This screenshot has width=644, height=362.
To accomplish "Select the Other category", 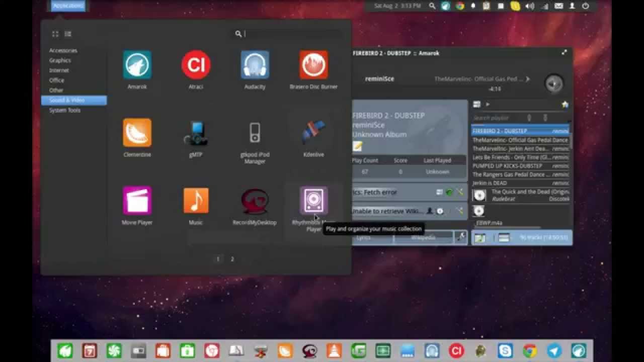I will click(x=74, y=90).
